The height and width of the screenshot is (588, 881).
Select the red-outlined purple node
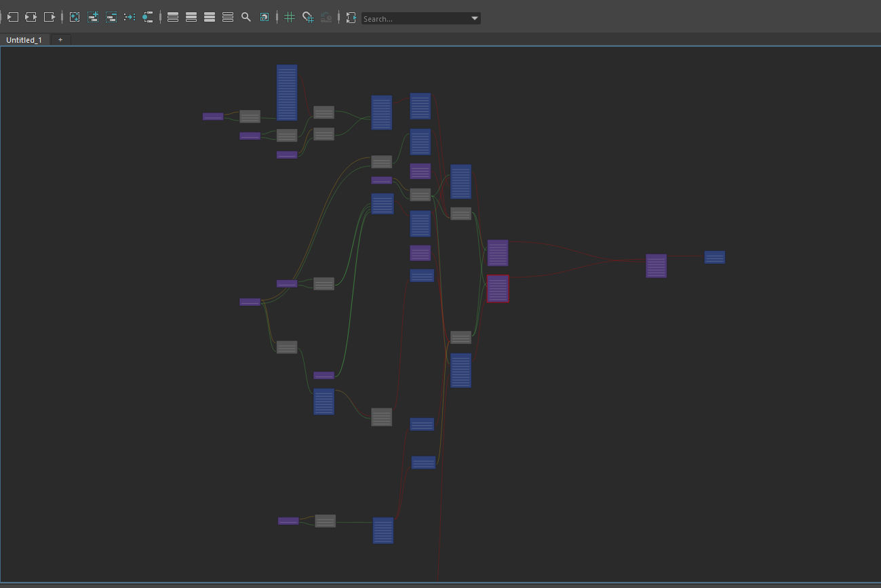point(498,289)
